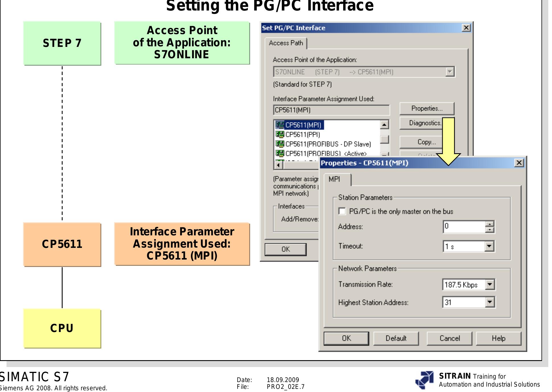
Task: Select the CP5611(PPI) interface icon
Action: tap(281, 134)
